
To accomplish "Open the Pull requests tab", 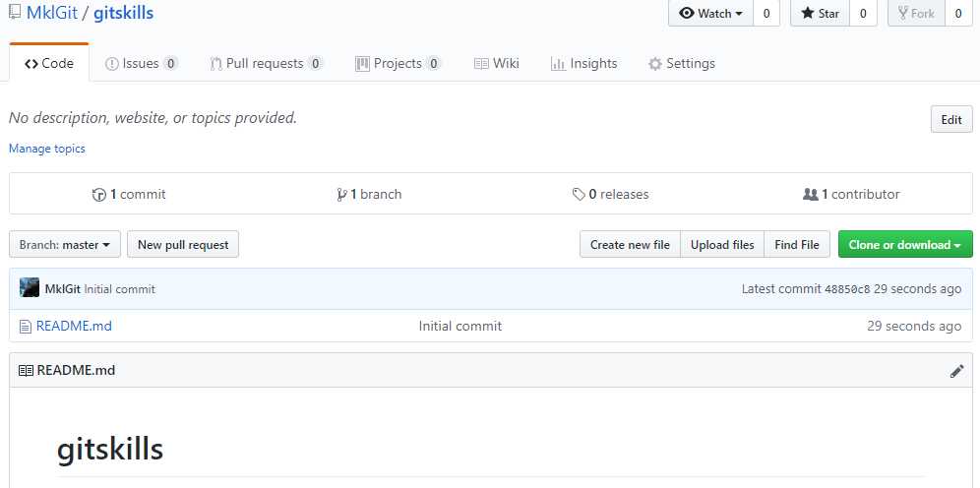I will [x=267, y=63].
